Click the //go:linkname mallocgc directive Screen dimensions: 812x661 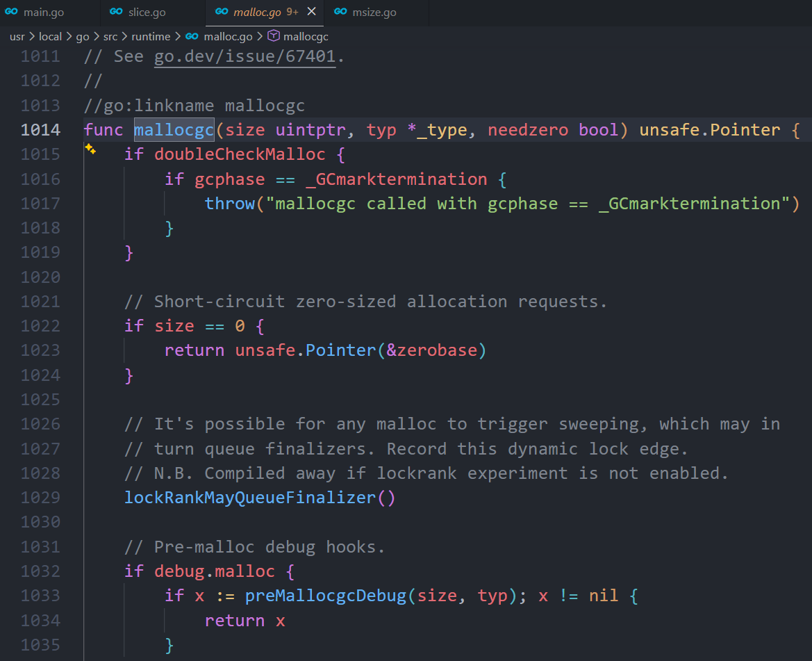[194, 106]
